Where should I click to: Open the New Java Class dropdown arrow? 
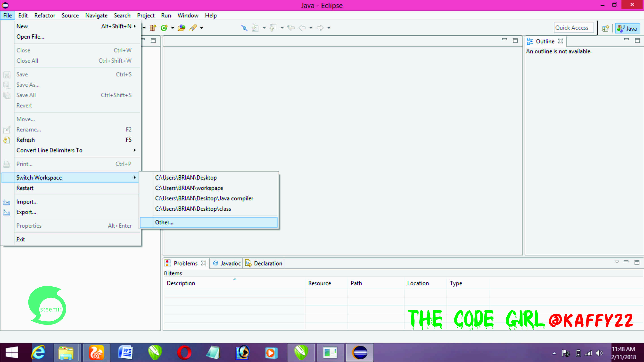(x=173, y=28)
